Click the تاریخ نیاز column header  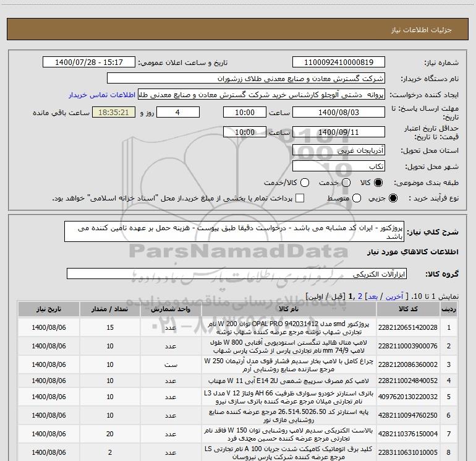click(49, 309)
